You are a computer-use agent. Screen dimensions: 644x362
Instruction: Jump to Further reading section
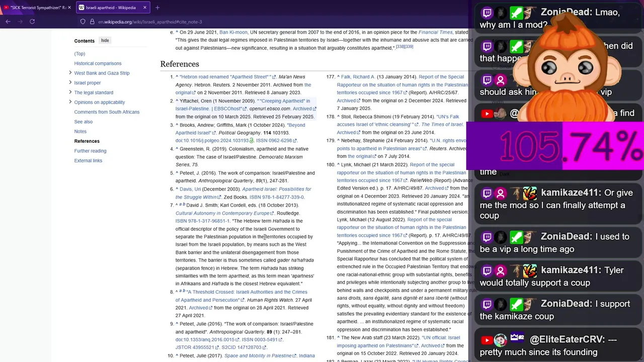click(x=90, y=151)
